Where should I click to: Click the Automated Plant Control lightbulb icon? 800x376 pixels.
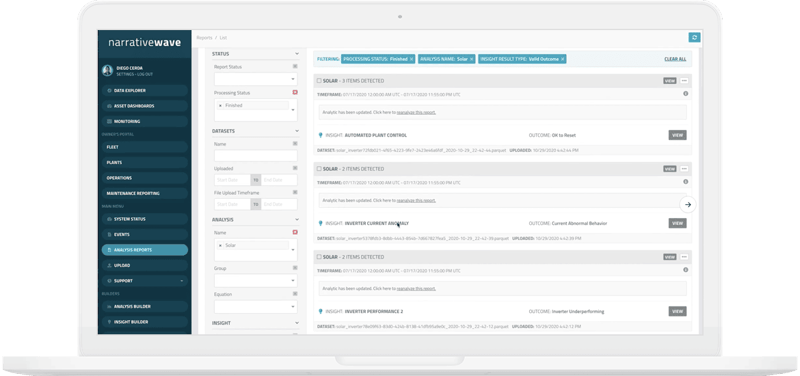pyautogui.click(x=320, y=135)
